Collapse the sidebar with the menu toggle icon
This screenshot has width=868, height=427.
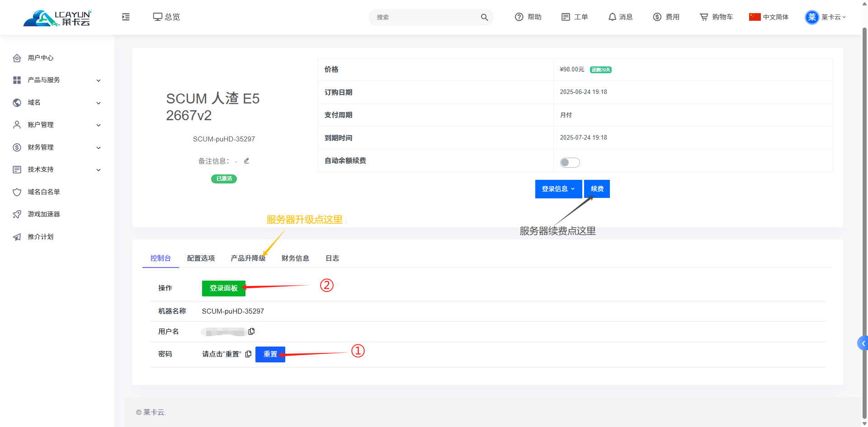[126, 17]
